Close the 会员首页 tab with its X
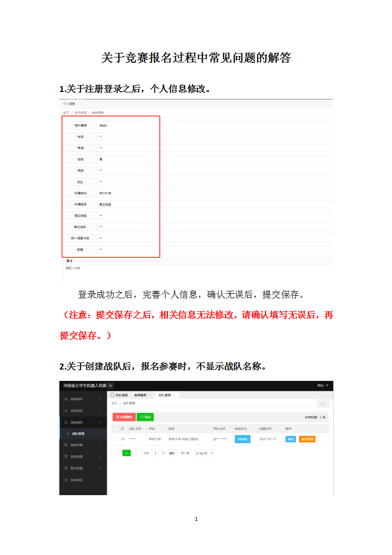392x555 pixels. 150,395
